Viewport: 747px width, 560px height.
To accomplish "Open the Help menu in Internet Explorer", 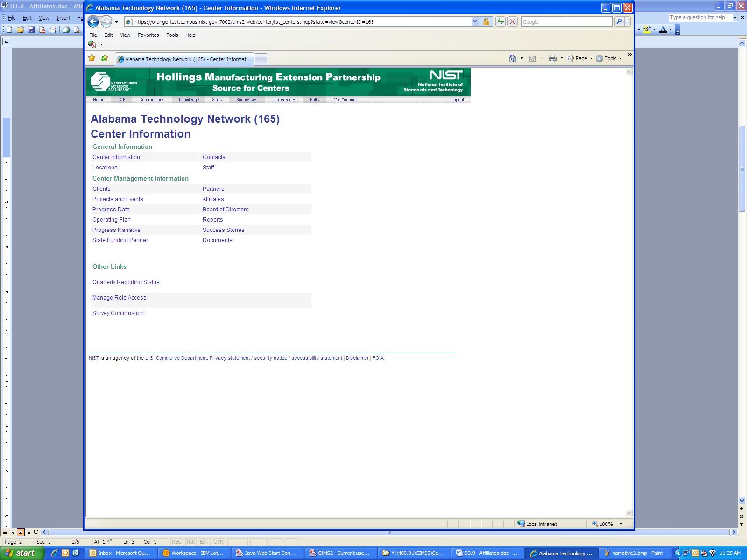I will click(x=190, y=35).
